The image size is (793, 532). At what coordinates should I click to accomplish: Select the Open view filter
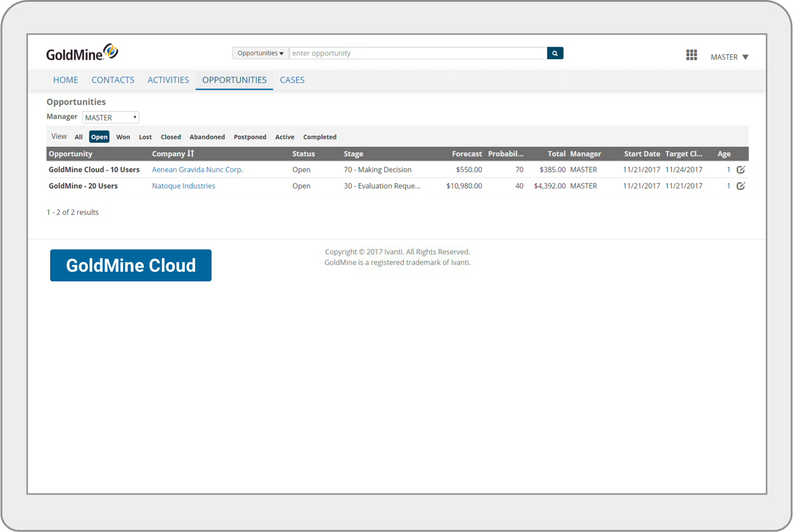pyautogui.click(x=99, y=137)
